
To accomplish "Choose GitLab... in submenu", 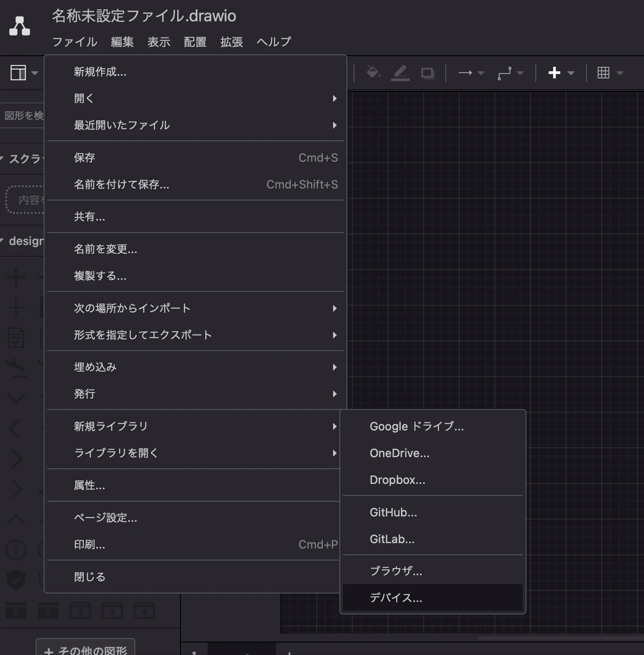I will pos(433,539).
